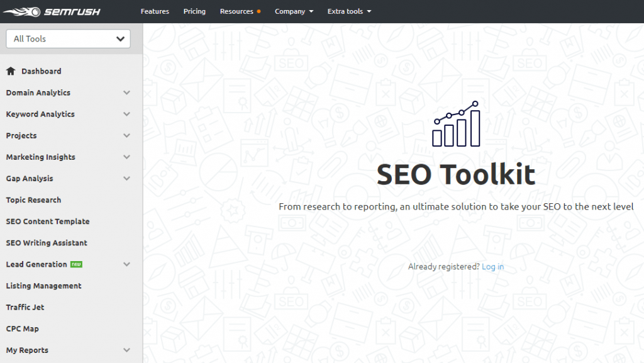Expand the Keyword Analytics section
This screenshot has width=644, height=363.
pos(126,114)
